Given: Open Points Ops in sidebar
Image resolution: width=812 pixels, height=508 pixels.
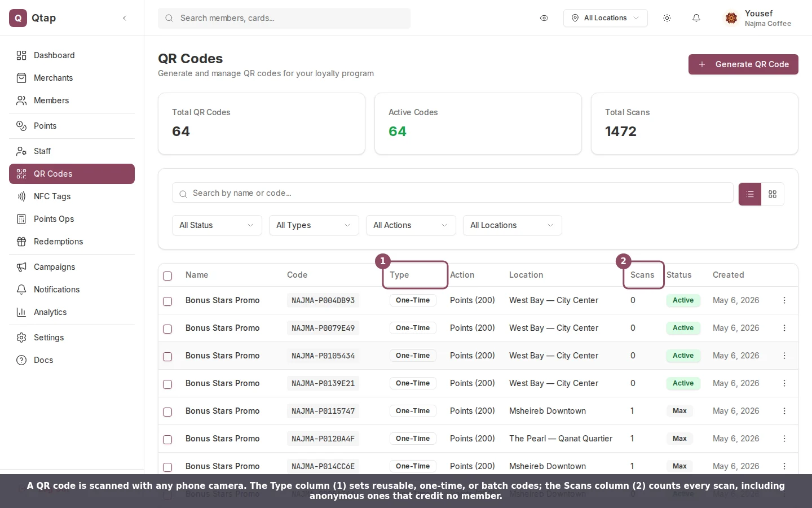Looking at the screenshot, I should click(72, 219).
